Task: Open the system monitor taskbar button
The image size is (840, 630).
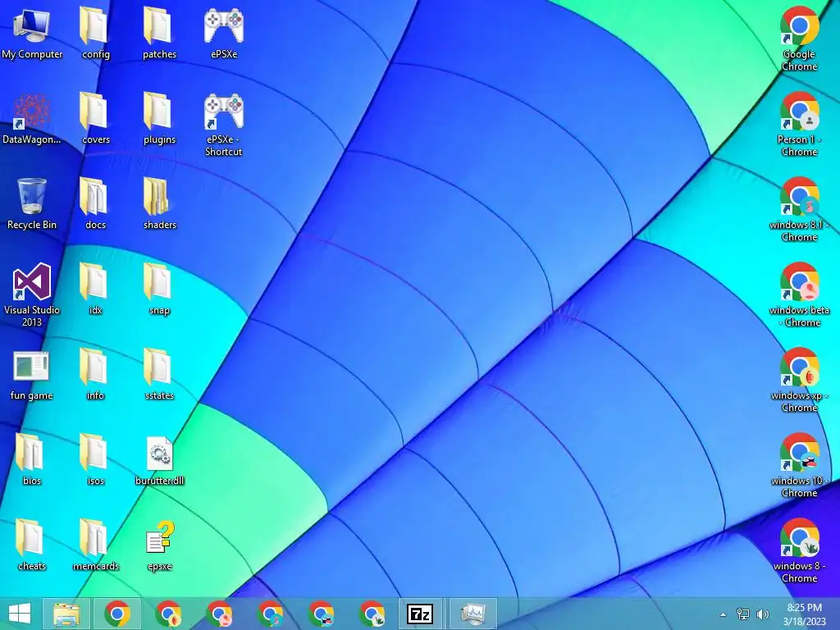Action: [x=473, y=614]
